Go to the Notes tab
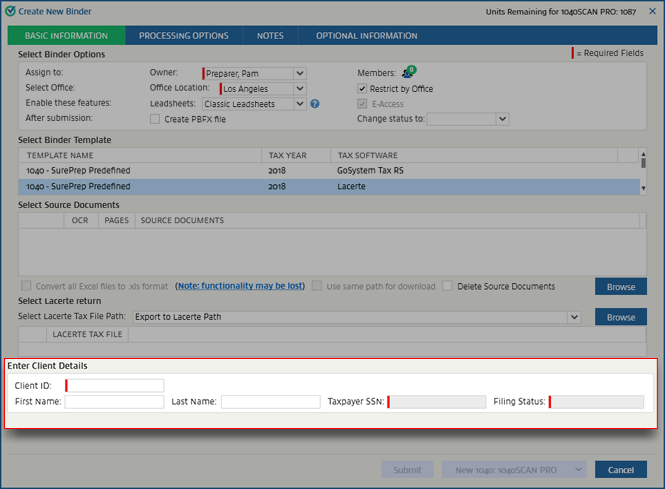This screenshot has height=489, width=665. click(x=270, y=36)
